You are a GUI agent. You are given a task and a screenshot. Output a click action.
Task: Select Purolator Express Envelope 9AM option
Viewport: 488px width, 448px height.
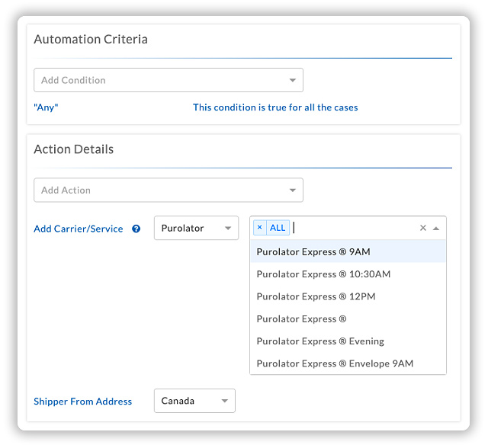click(348, 363)
